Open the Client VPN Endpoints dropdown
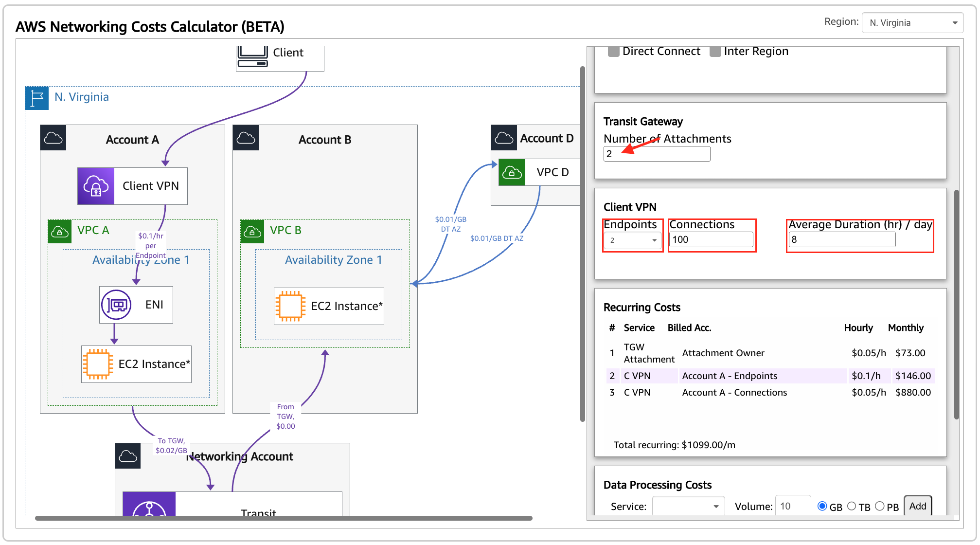Screen dimensions: 980x545 click(633, 240)
